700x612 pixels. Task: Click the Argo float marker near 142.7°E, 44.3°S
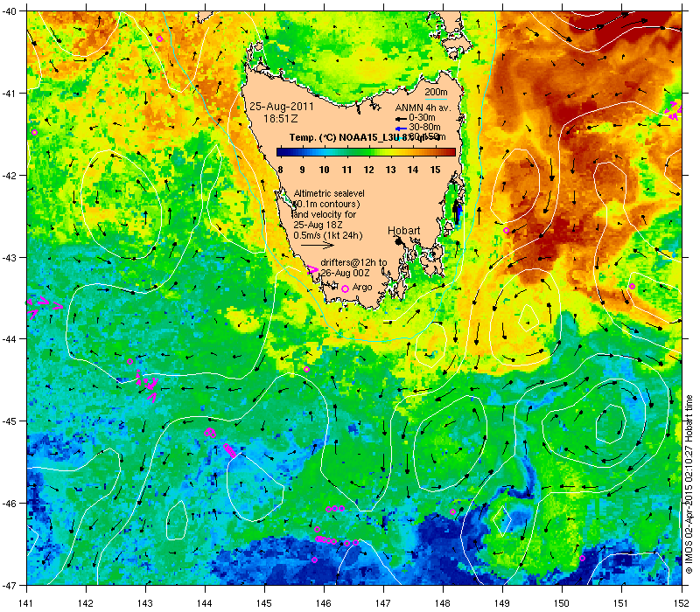[x=129, y=362]
